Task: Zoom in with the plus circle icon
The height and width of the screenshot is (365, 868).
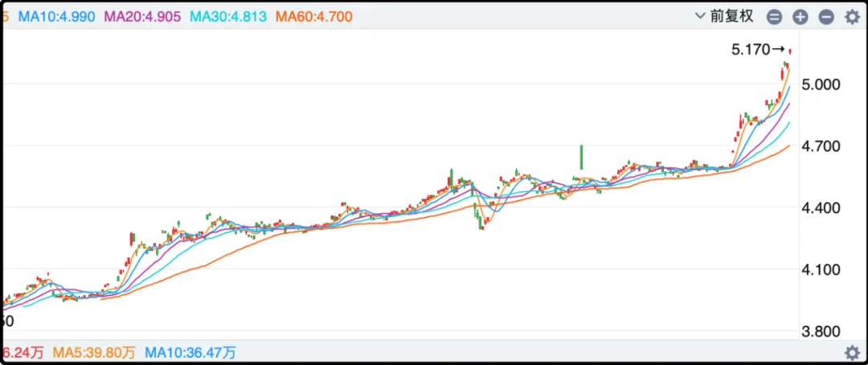Action: coord(800,17)
